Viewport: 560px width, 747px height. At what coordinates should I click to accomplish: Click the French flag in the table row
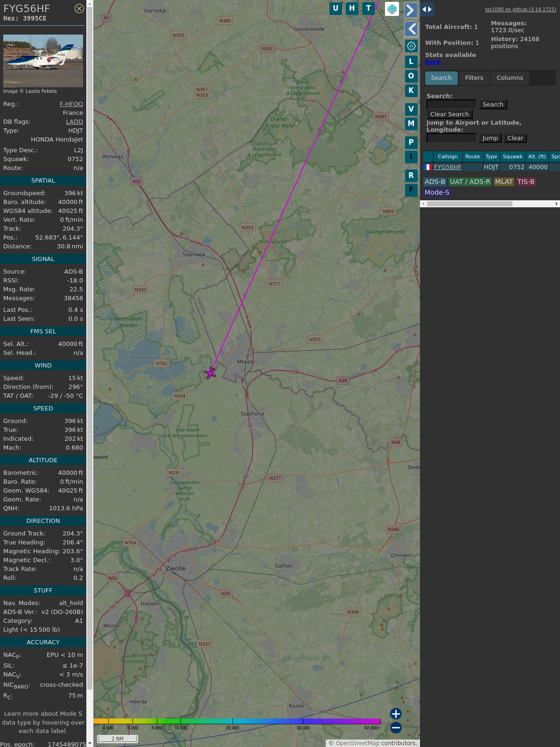click(x=428, y=167)
